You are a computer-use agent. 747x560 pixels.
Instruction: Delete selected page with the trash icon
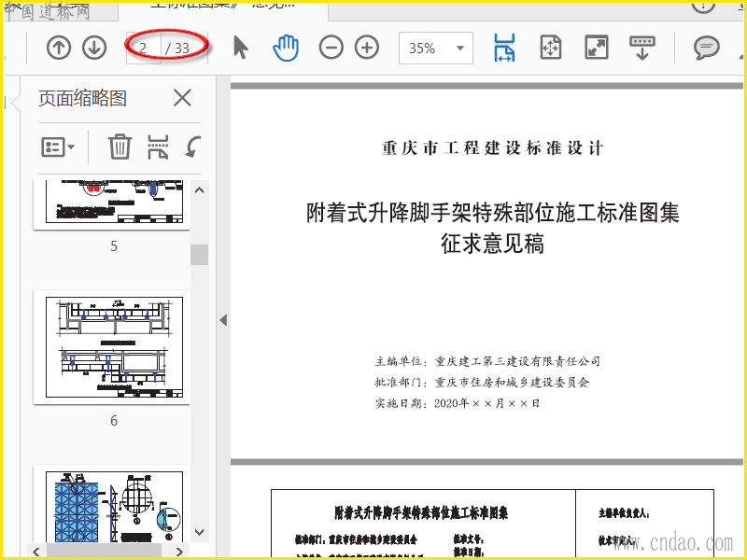(120, 147)
